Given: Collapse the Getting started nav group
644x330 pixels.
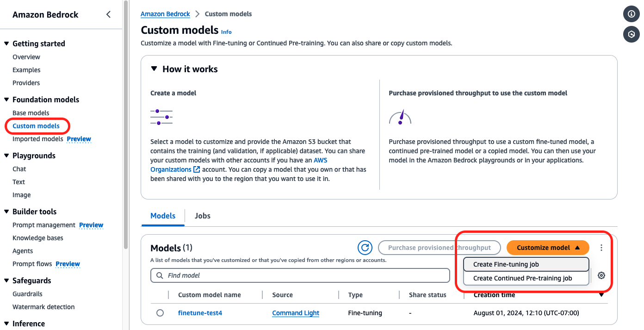Looking at the screenshot, I should [x=6, y=44].
